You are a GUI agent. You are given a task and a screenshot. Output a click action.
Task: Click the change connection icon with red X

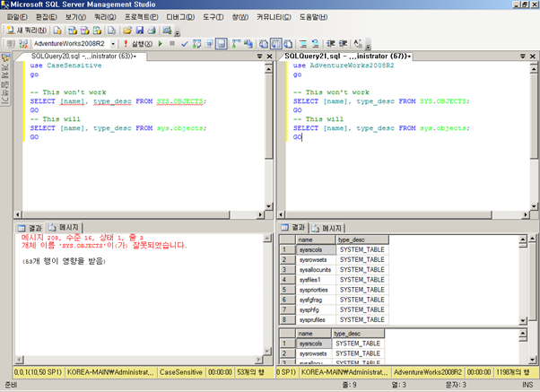pos(23,44)
